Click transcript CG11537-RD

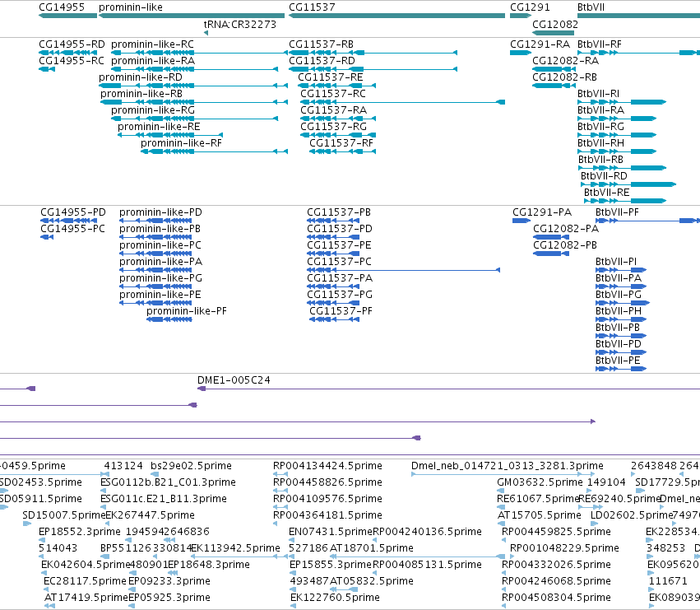(322, 61)
